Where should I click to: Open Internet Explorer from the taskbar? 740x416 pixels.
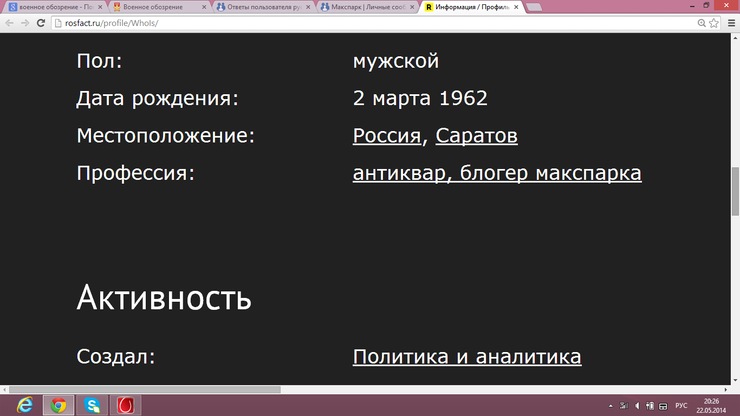(x=25, y=406)
